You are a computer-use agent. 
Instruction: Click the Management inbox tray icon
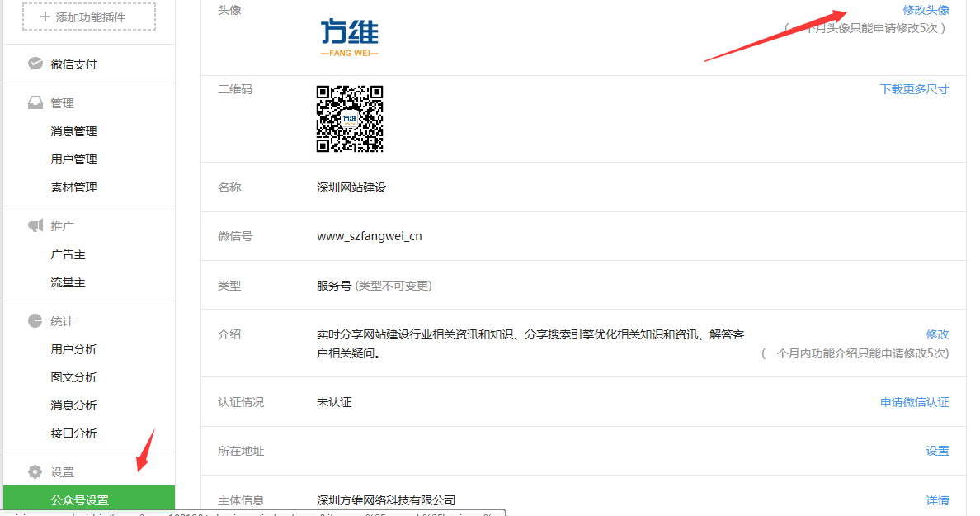click(35, 103)
